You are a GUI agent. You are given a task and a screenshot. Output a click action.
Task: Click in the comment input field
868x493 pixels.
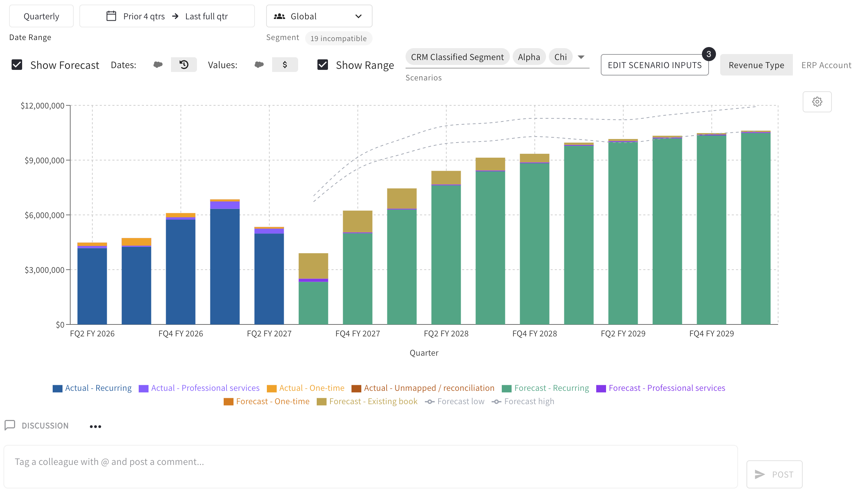370,467
